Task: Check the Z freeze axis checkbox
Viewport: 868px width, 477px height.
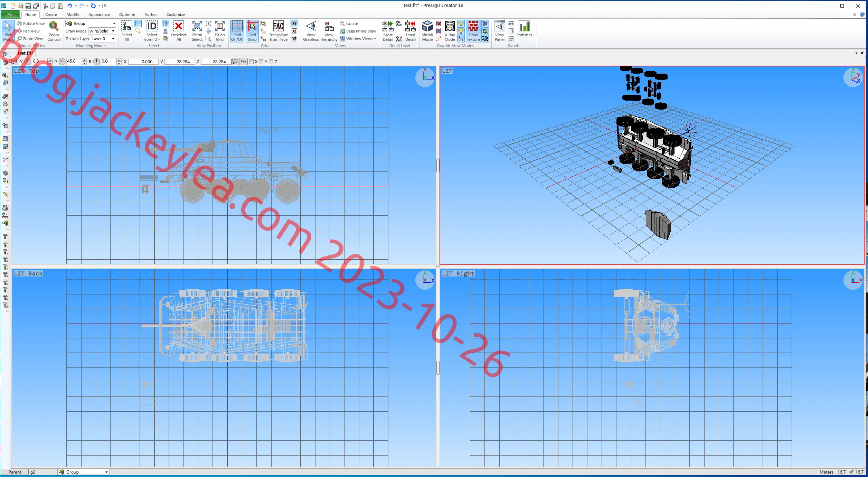Action: (x=271, y=62)
